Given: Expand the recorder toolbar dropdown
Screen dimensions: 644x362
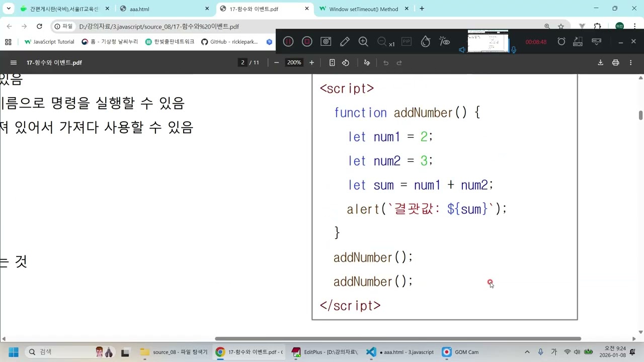Looking at the screenshot, I should (597, 41).
